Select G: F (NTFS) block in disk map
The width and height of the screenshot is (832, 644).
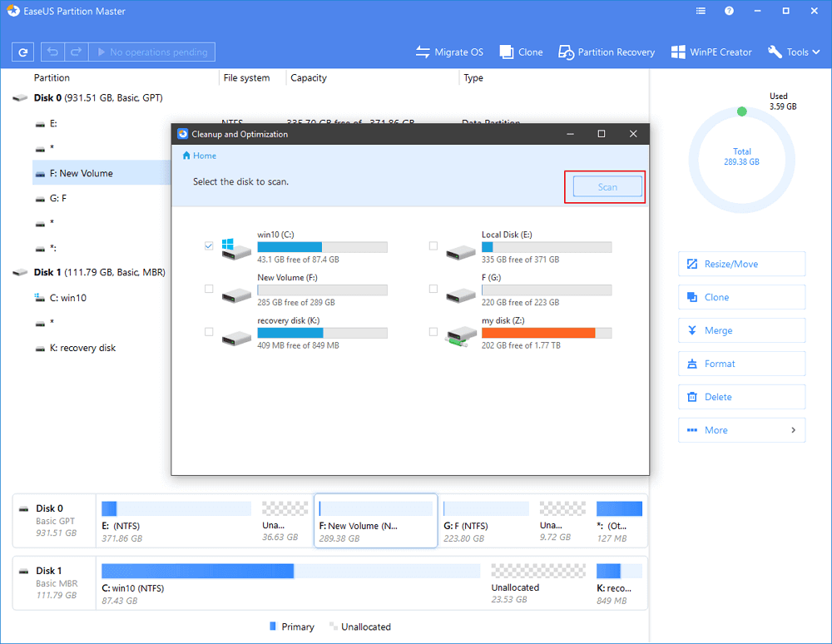[x=486, y=522]
